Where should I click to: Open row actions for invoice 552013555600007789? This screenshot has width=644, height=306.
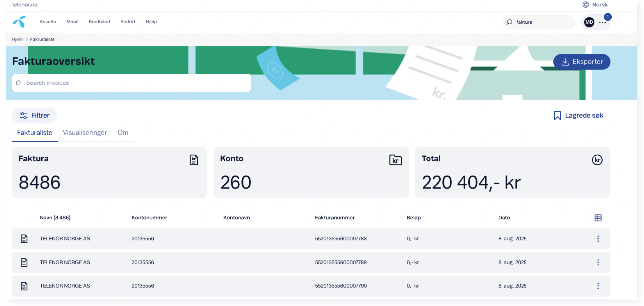[598, 262]
